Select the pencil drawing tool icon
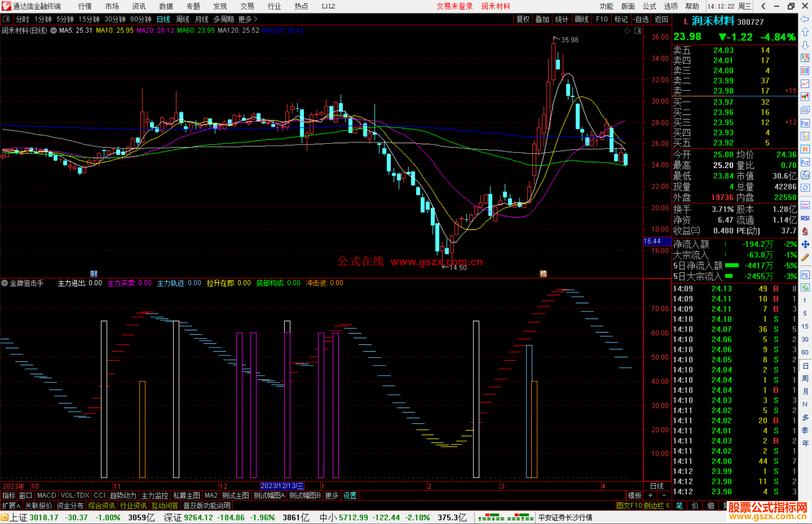812x524 pixels. (805, 257)
